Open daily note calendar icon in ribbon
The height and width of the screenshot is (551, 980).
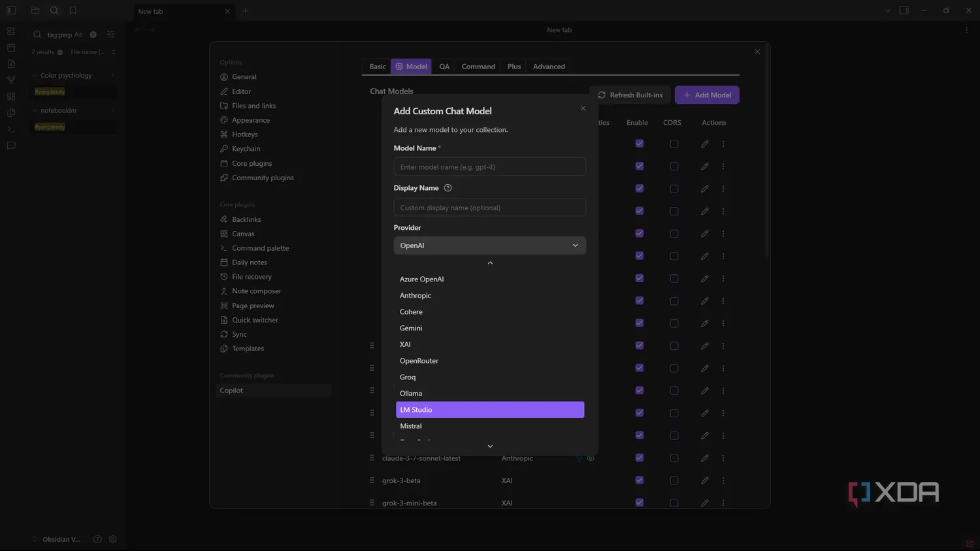point(11,48)
